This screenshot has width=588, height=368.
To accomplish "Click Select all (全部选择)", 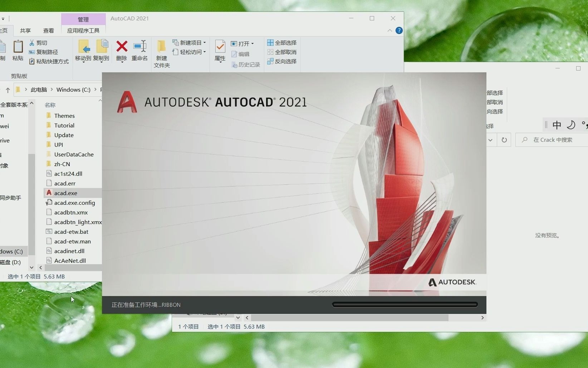I will pos(282,43).
